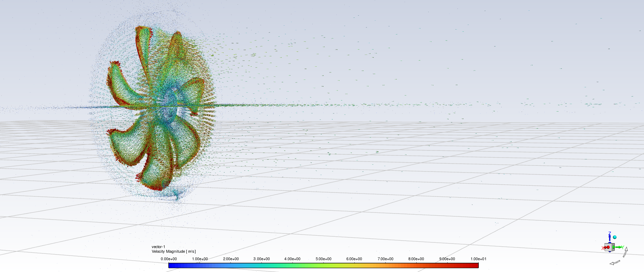Click the 5.00e+00 colormap value
Viewport: 644px width, 272px height.
pos(323,259)
